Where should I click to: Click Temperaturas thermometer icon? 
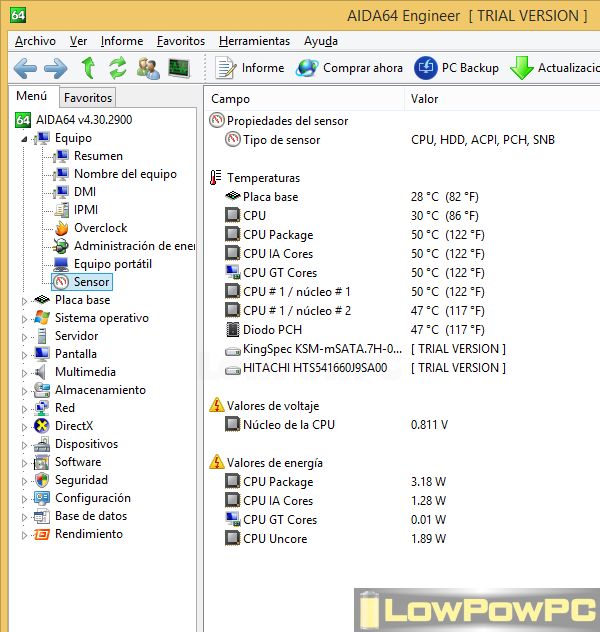216,177
